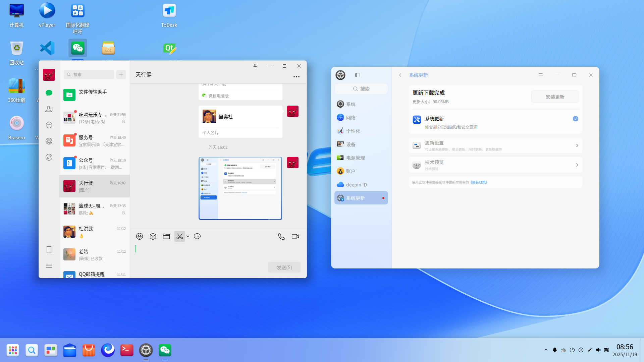This screenshot has height=362, width=644.
Task: Select deepin ID in settings sidebar
Action: pyautogui.click(x=361, y=185)
